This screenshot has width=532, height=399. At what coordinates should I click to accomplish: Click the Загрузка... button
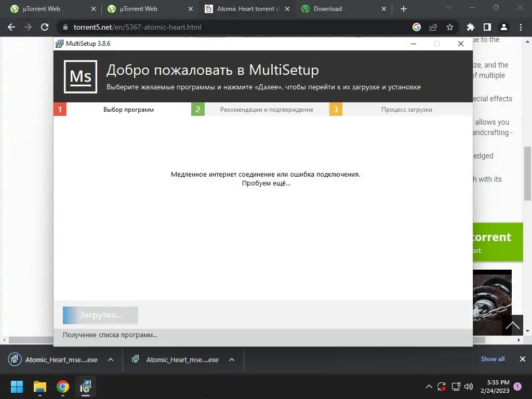(x=100, y=315)
